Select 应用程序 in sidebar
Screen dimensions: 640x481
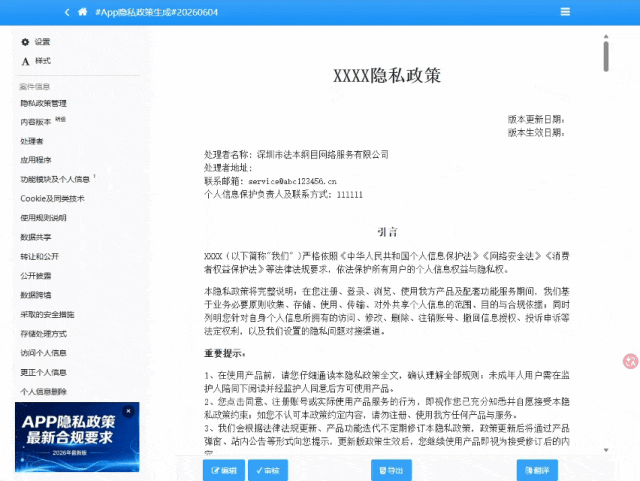[x=36, y=160]
